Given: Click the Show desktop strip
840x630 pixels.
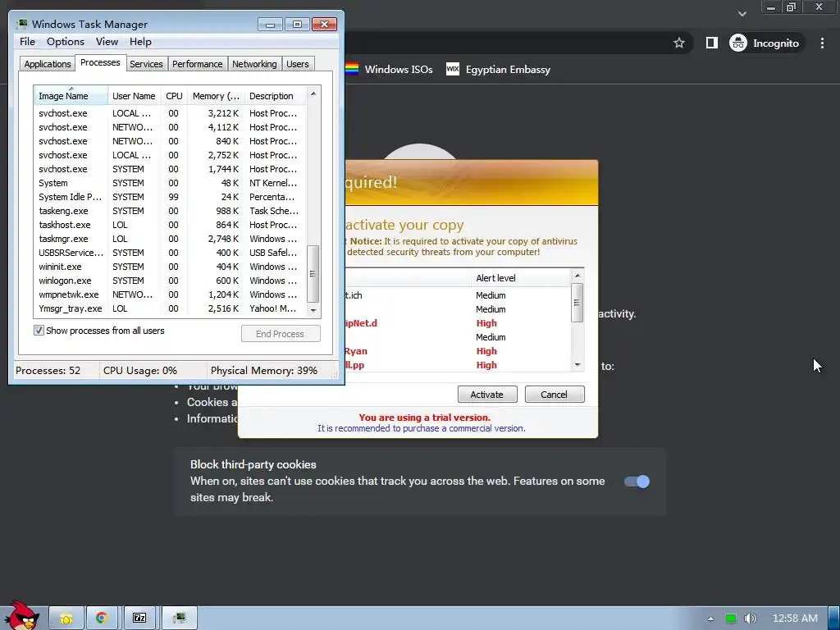Looking at the screenshot, I should click(x=834, y=619).
